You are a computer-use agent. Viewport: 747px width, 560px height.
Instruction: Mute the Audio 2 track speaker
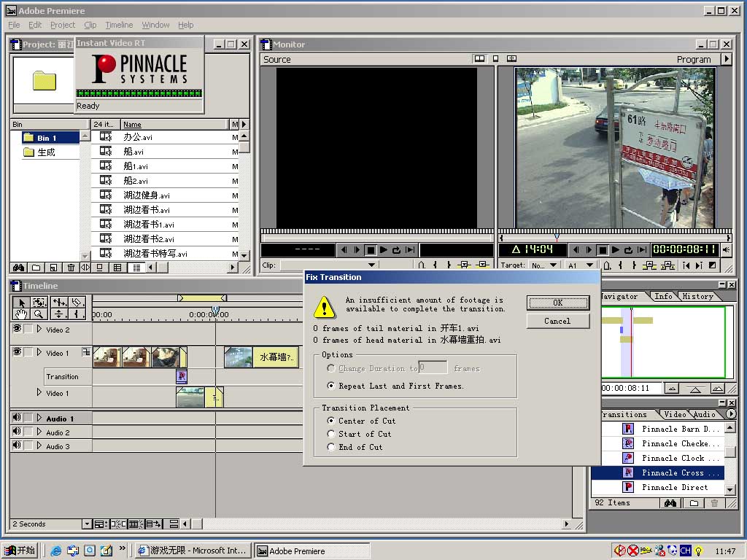coord(18,432)
